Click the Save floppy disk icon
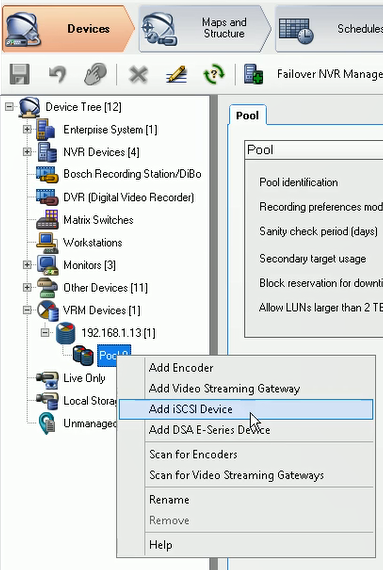This screenshot has height=570, width=383. (x=19, y=74)
